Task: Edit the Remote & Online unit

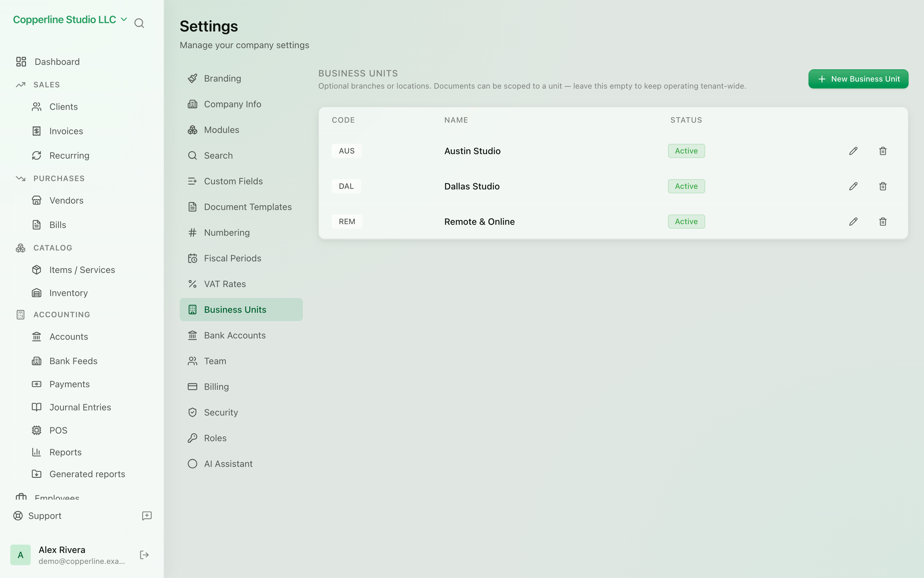Action: pos(853,222)
